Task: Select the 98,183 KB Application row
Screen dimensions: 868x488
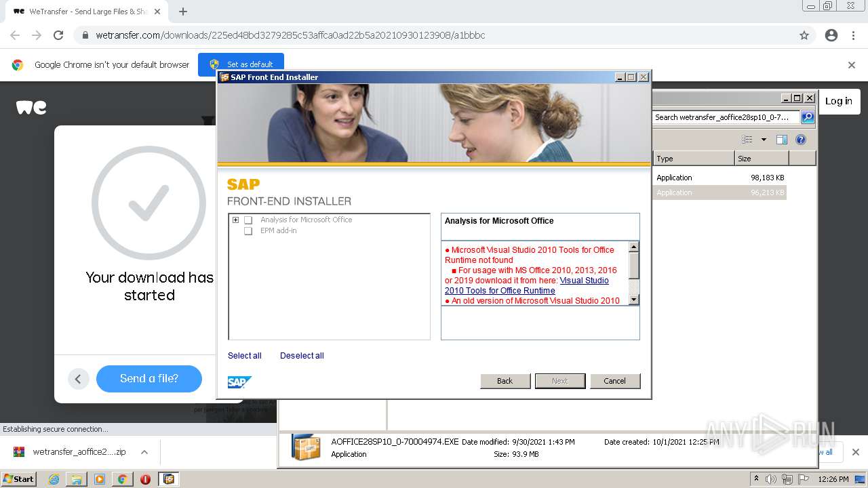Action: 720,178
